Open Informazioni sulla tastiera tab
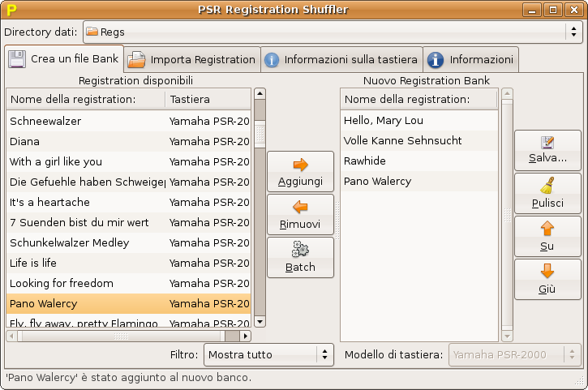This screenshot has height=390, width=588. (x=341, y=59)
